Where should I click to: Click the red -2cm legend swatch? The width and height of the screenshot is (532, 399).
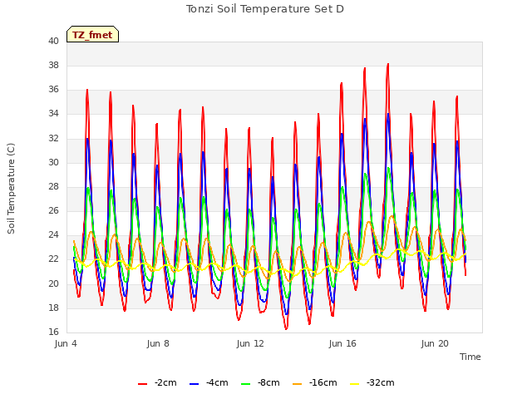tap(142, 384)
